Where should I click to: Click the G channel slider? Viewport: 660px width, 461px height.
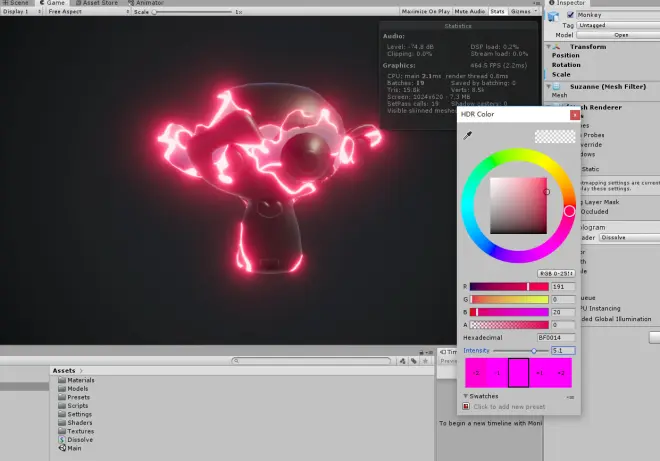509,299
